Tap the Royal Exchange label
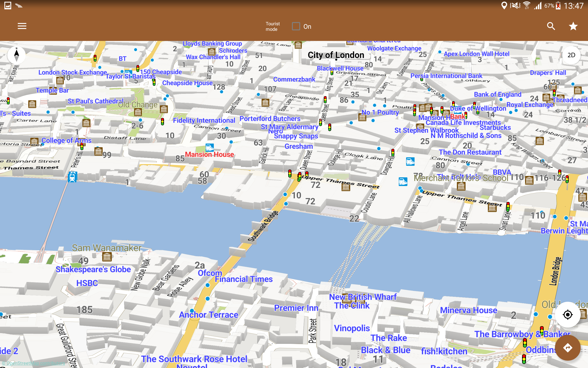588x368 pixels. [x=530, y=105]
